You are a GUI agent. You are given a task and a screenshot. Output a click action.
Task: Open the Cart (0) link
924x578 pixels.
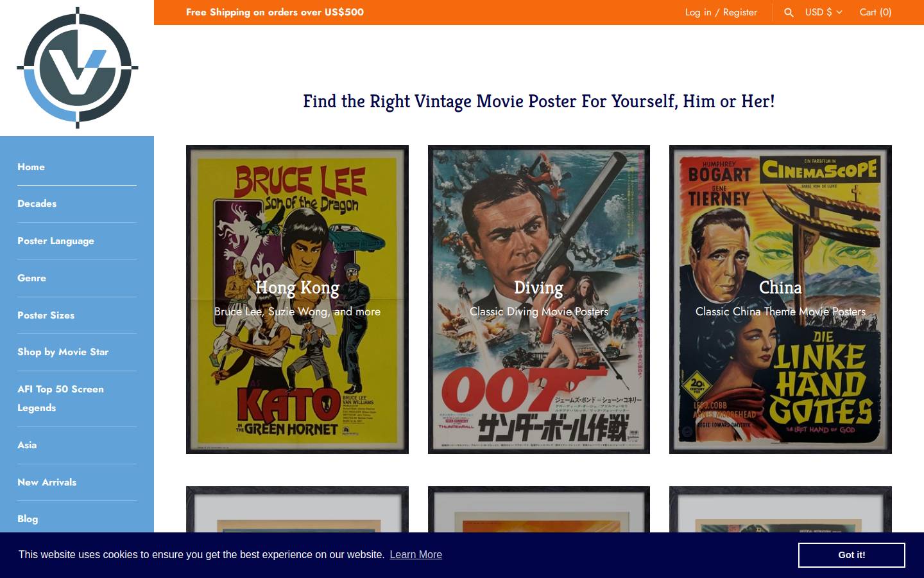click(x=875, y=12)
